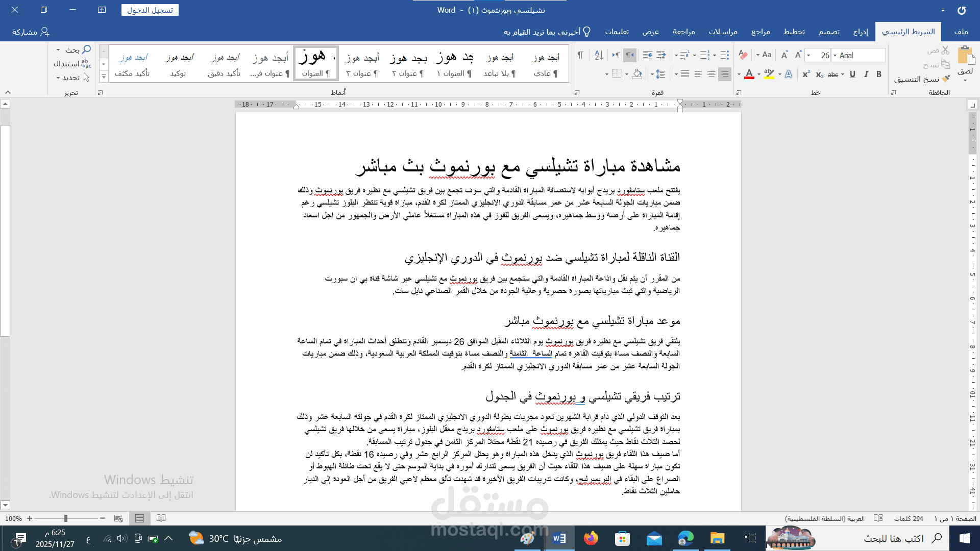Viewport: 980px width, 551px height.
Task: Expand the styles gallery more arrow
Action: (x=104, y=77)
